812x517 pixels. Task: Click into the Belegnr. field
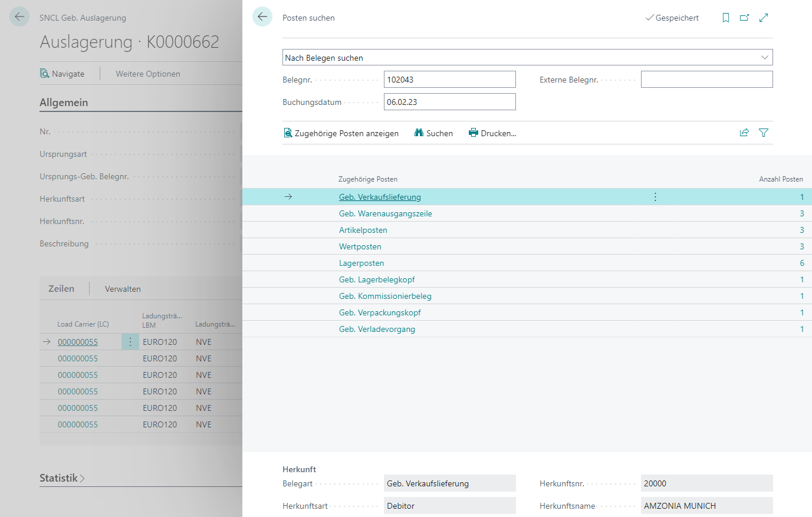449,80
